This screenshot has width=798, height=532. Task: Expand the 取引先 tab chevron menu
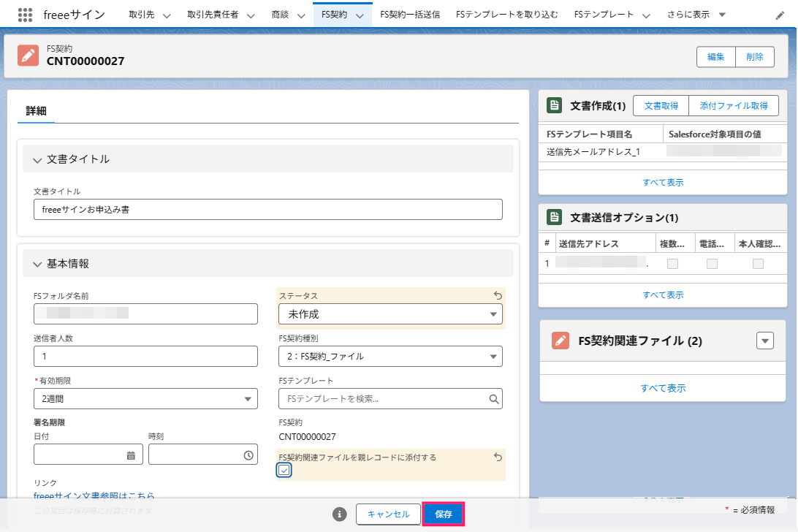167,15
